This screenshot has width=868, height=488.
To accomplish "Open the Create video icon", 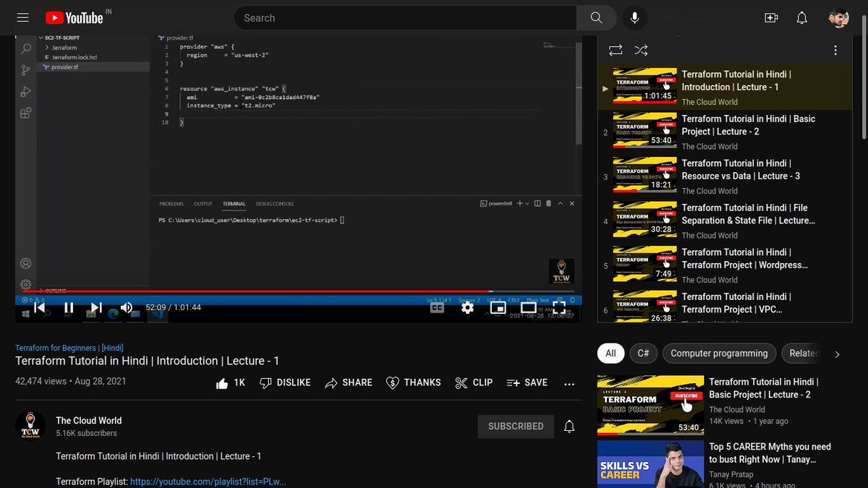I will click(771, 17).
